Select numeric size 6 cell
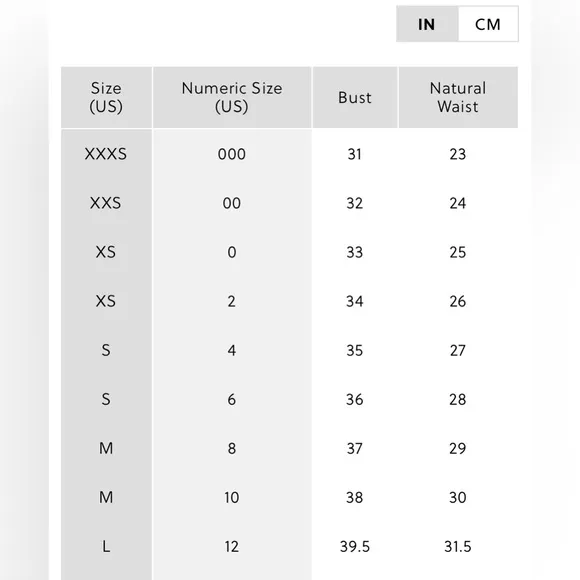580x580 pixels. (x=232, y=399)
